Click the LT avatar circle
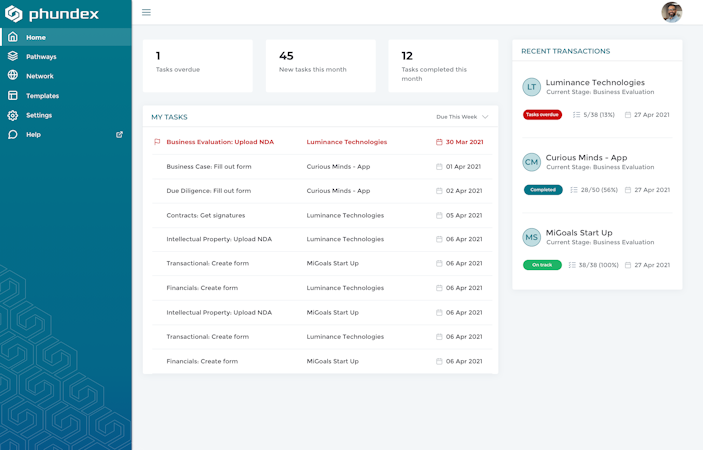The height and width of the screenshot is (450, 703). [531, 87]
